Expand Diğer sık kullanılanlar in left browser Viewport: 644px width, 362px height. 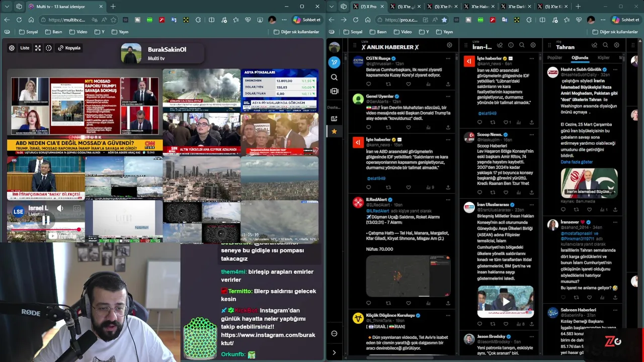tap(296, 32)
